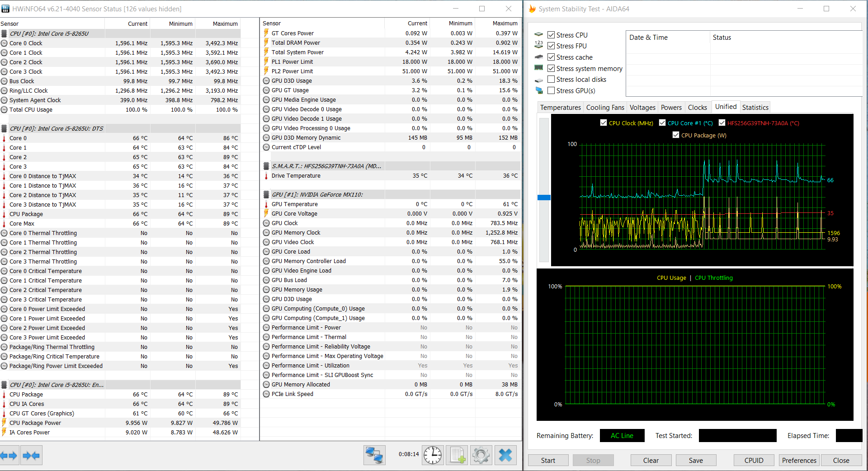
Task: Click the chip icon next to Stress cache
Action: coord(539,57)
